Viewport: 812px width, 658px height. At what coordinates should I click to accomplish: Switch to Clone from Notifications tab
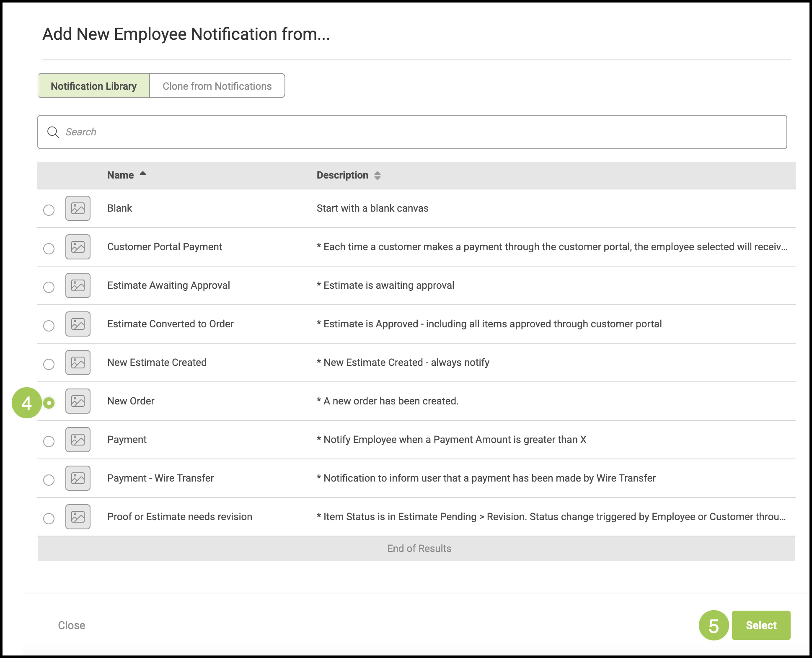[217, 86]
